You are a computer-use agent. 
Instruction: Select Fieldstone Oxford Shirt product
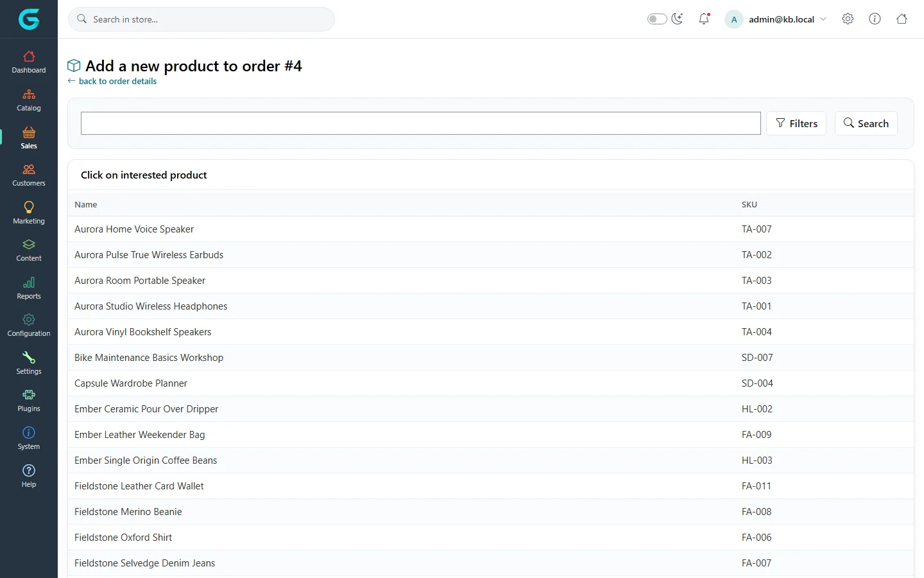[491, 538]
